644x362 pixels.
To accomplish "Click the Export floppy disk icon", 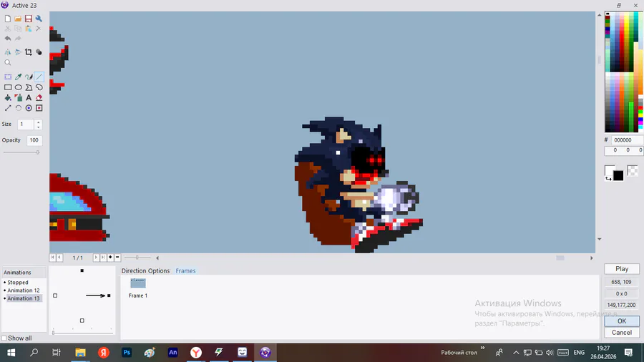I will click(x=29, y=19).
